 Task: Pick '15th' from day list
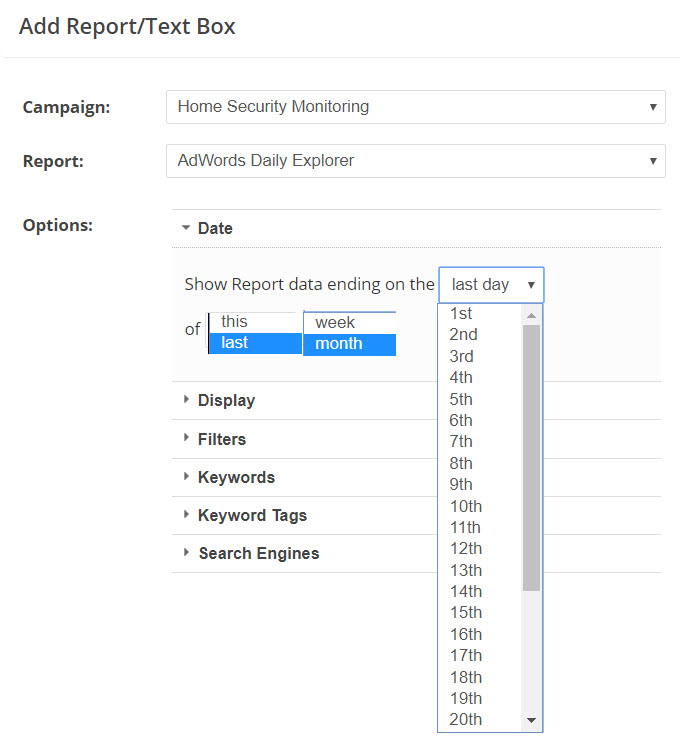pos(465,612)
